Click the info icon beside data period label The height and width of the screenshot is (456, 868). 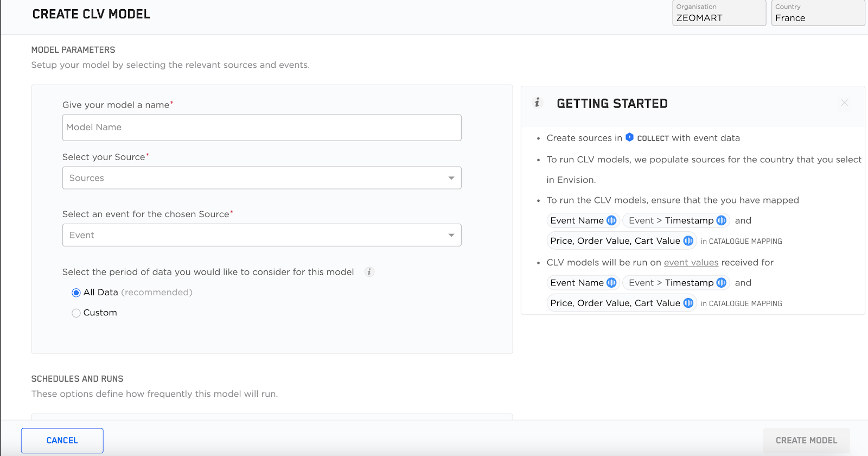click(369, 272)
